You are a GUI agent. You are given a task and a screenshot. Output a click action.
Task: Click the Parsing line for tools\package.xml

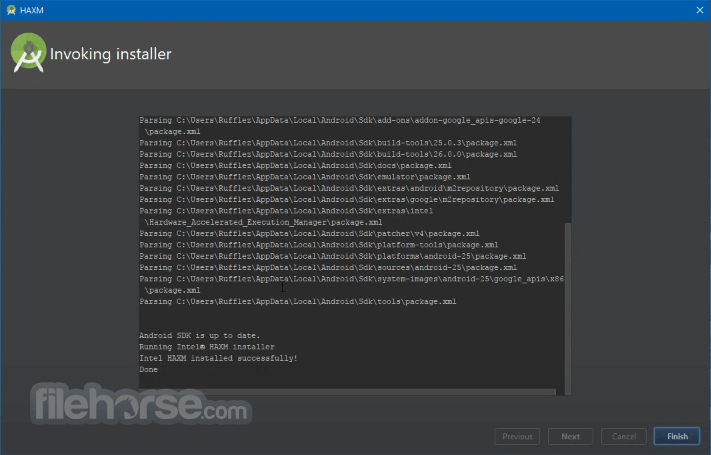tap(297, 302)
